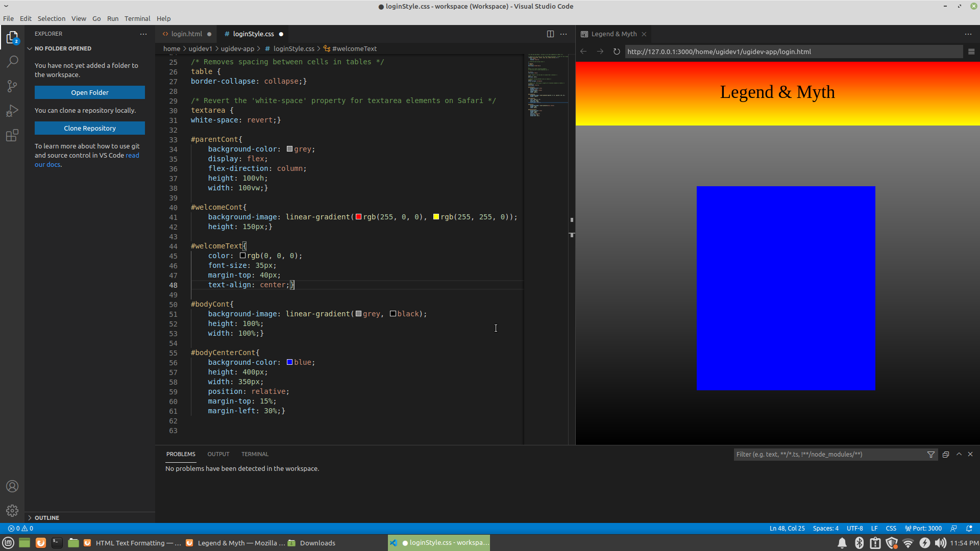
Task: Open the Extensions view
Action: tap(12, 135)
